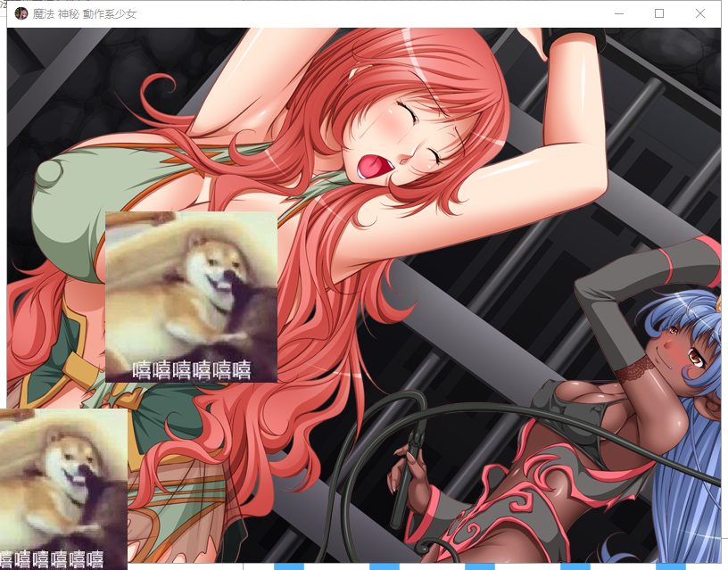728x570 pixels.
Task: Close the 魔法 神秘 動作系少女 window
Action: [x=700, y=14]
